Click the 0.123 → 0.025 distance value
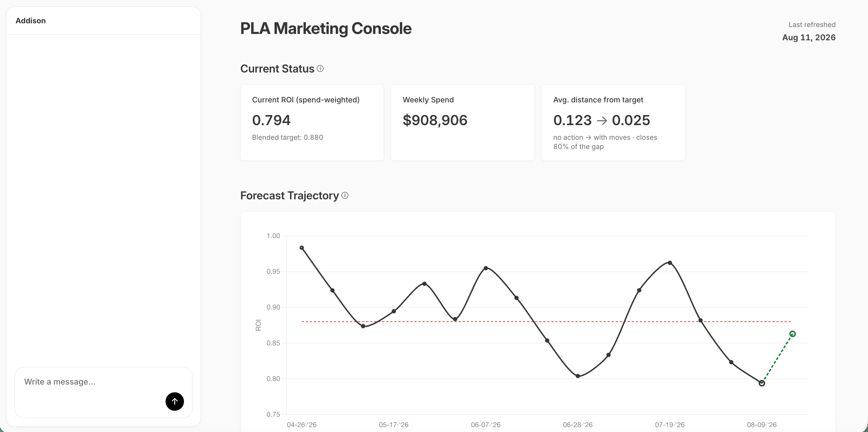 tap(602, 120)
